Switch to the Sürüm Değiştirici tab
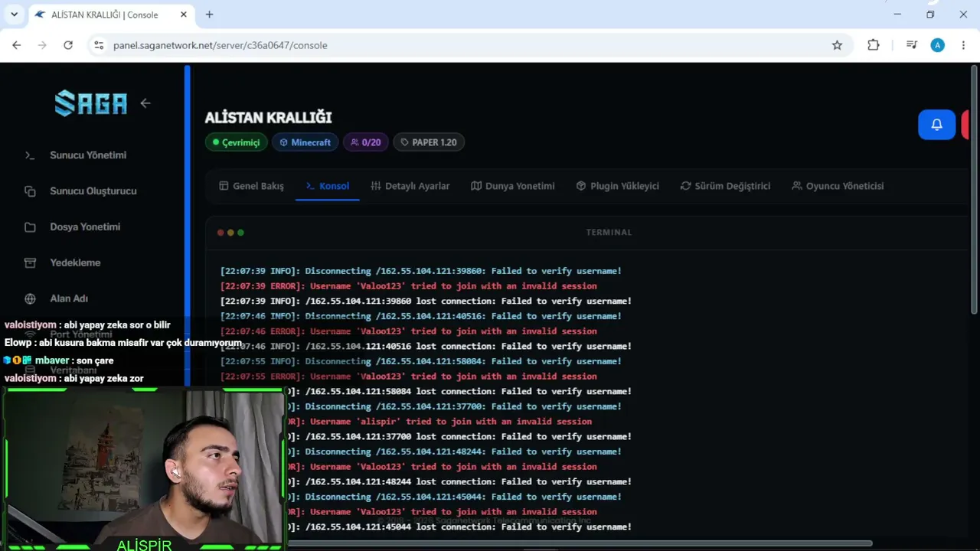 pyautogui.click(x=725, y=186)
